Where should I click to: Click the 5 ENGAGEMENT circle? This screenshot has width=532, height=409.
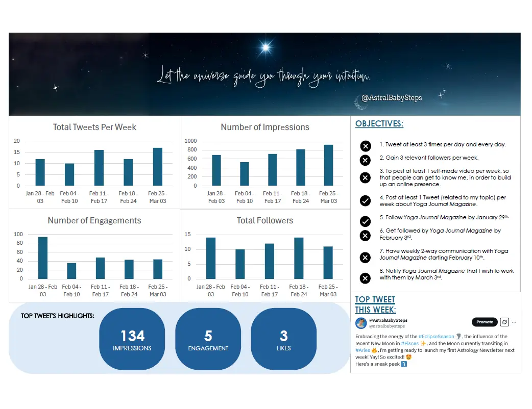pos(207,338)
